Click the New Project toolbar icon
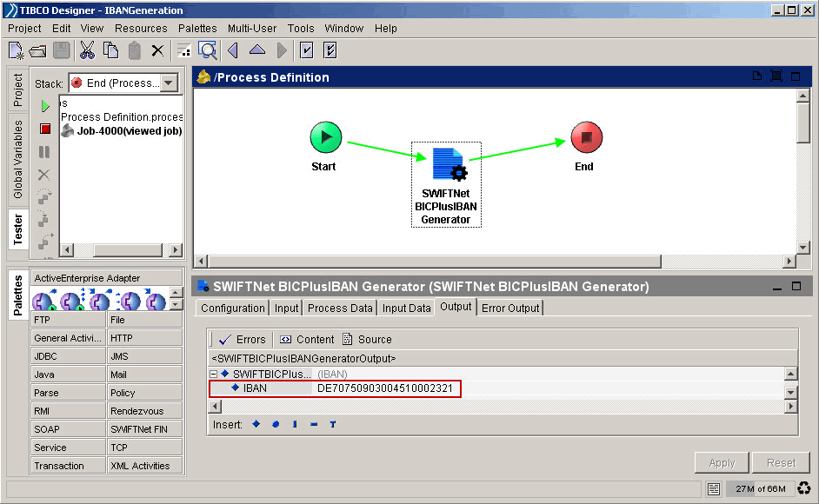819x504 pixels. tap(17, 50)
